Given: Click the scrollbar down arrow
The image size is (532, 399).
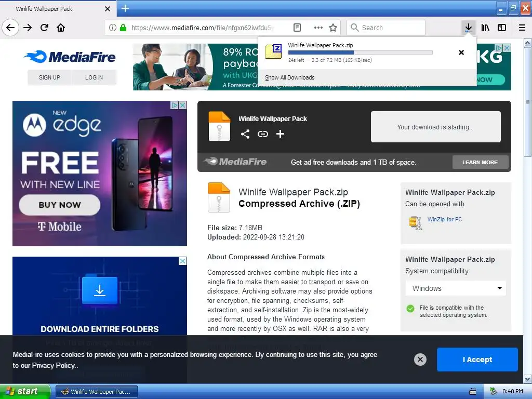Looking at the screenshot, I should [x=527, y=379].
